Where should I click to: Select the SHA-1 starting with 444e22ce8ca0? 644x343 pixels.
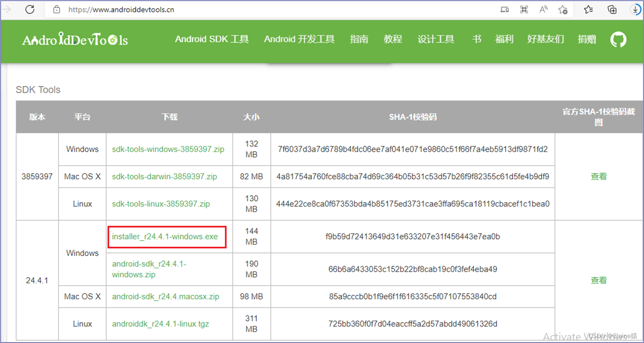pyautogui.click(x=413, y=204)
